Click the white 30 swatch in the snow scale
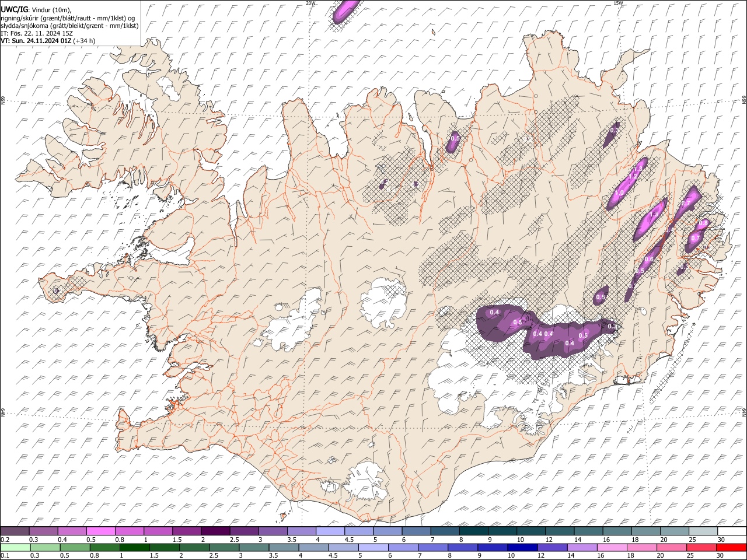The image size is (747, 560). tap(732, 531)
